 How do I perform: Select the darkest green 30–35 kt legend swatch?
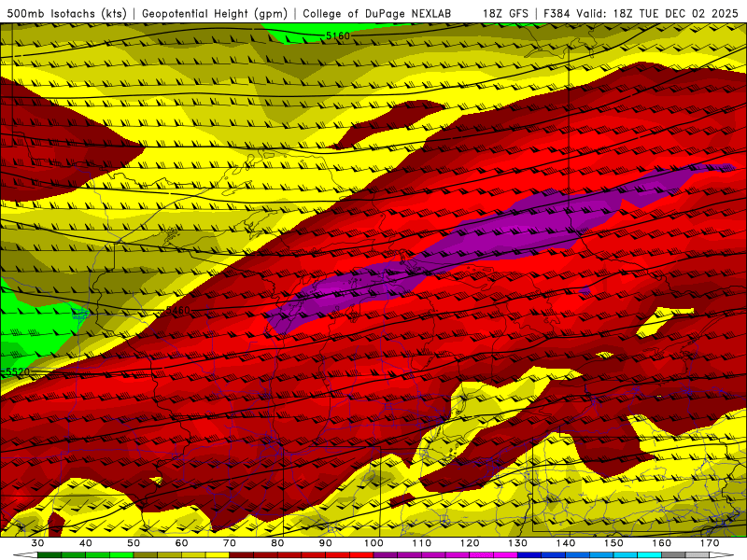49,555
